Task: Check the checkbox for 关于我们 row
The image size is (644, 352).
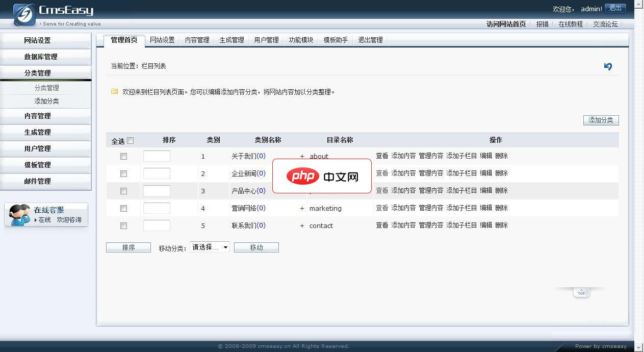Action: (x=123, y=156)
